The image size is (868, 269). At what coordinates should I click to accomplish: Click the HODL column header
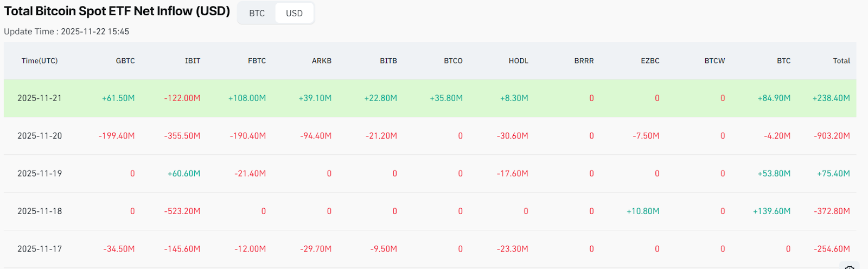coord(518,61)
